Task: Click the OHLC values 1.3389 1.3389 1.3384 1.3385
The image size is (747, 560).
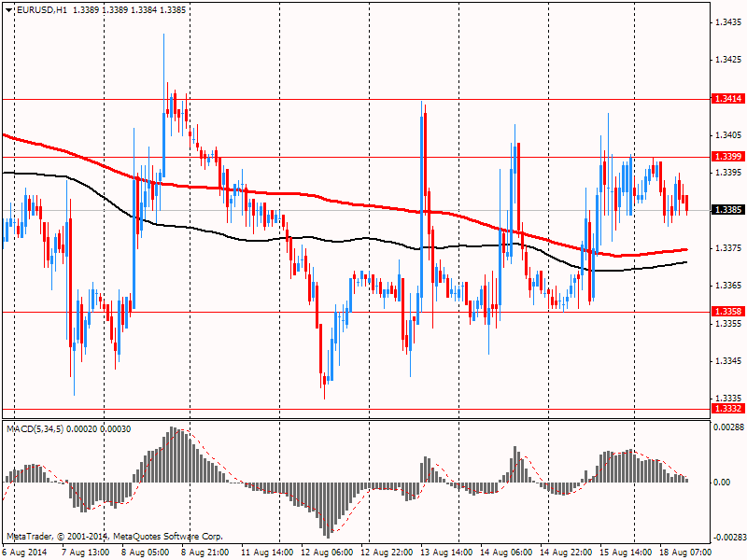Action: point(129,9)
